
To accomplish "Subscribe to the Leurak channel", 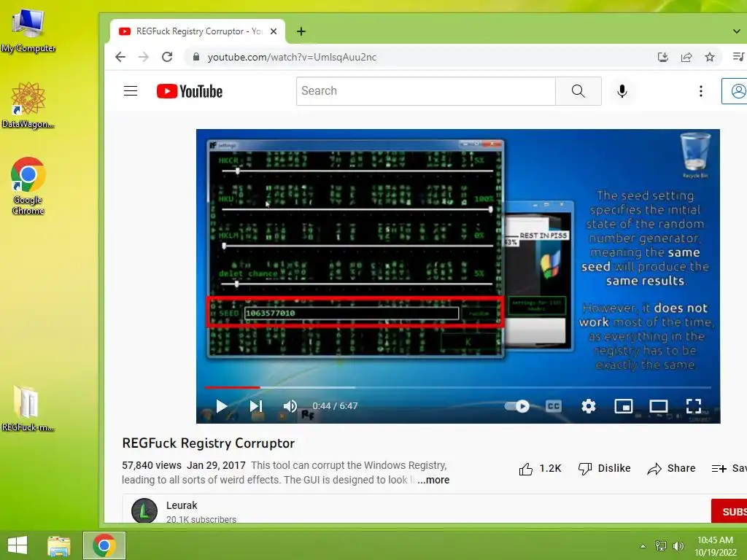I will coord(729,511).
